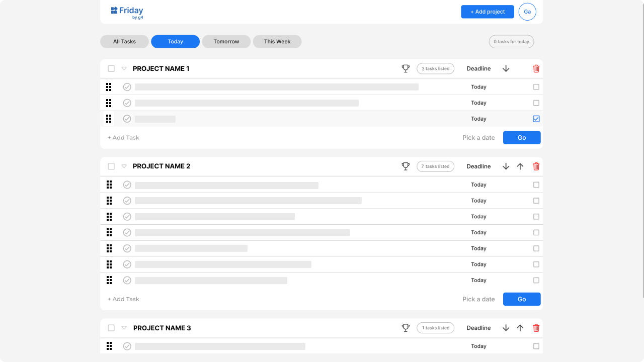644x362 pixels.
Task: Check the box on first Project Name 2 task
Action: point(536,185)
